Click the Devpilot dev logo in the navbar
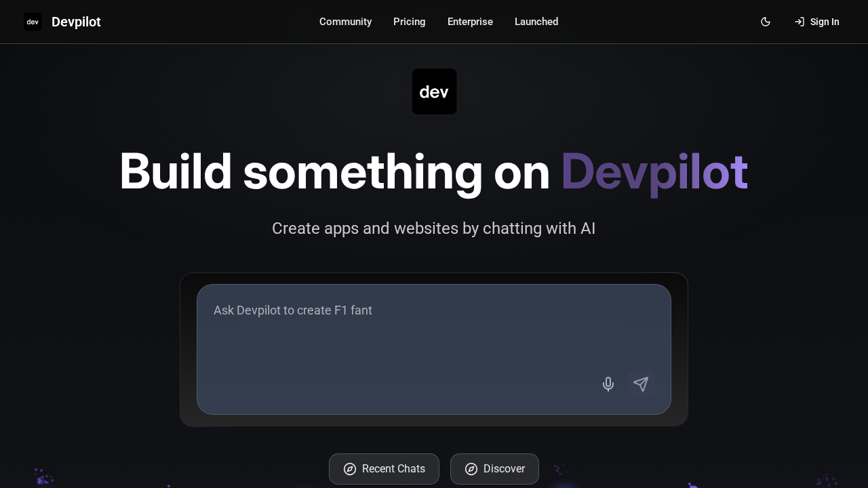This screenshot has height=488, width=868. [32, 21]
